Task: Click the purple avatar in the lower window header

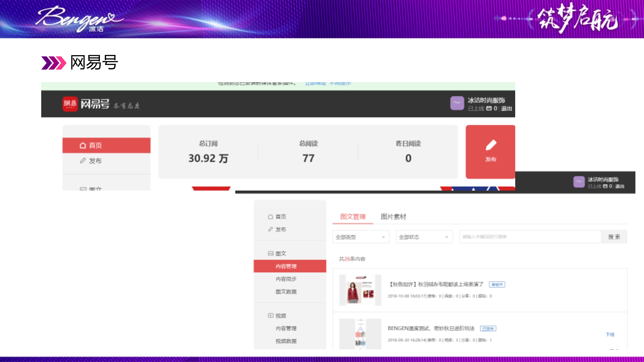Action: tap(579, 182)
